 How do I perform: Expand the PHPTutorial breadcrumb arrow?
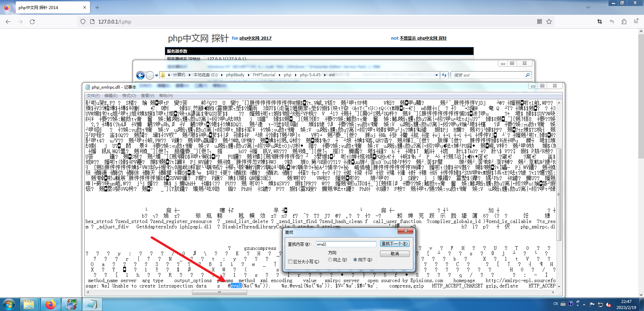(280, 75)
